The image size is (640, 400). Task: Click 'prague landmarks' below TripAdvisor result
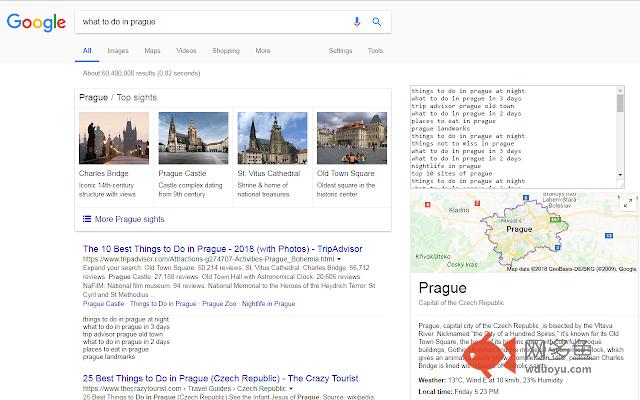(109, 357)
